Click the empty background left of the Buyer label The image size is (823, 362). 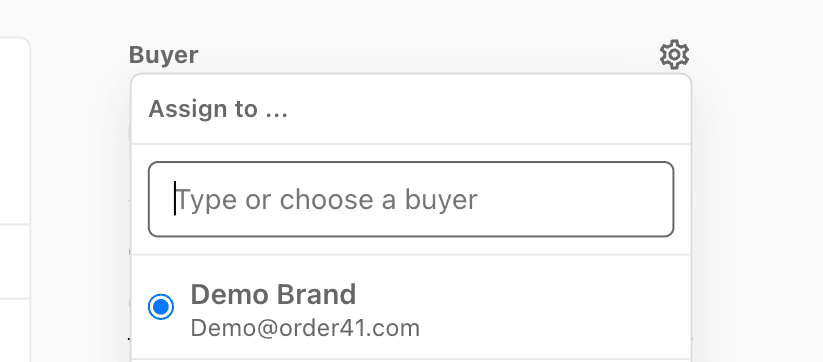coord(79,55)
